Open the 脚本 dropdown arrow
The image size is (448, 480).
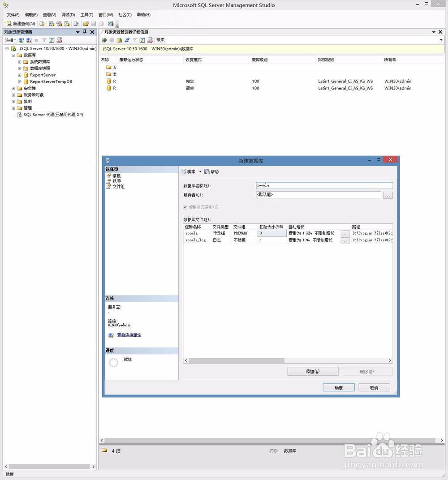(200, 171)
